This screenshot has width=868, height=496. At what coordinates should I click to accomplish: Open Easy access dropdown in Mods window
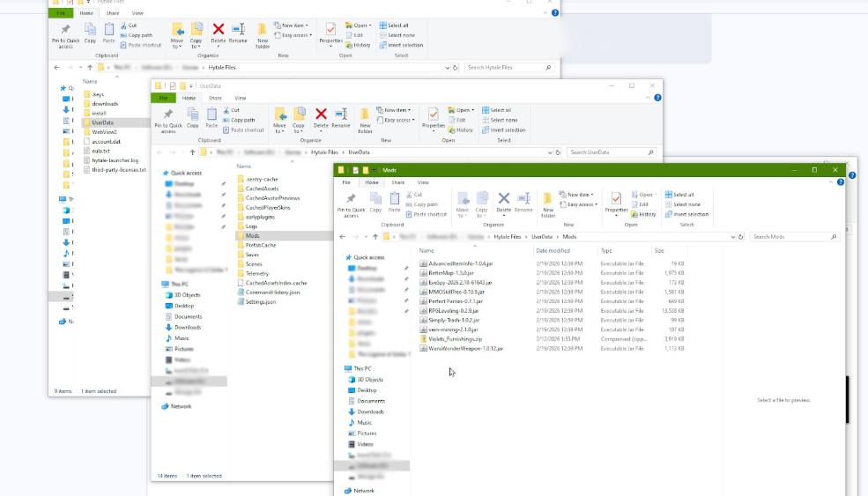pos(578,204)
